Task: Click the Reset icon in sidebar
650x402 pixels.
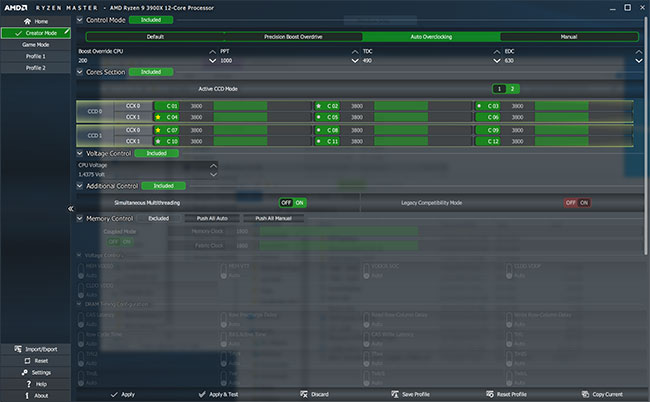Action: 27,361
